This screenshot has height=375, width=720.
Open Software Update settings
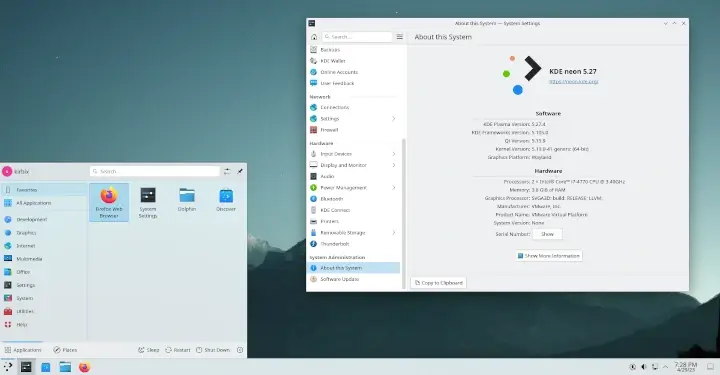(354, 279)
